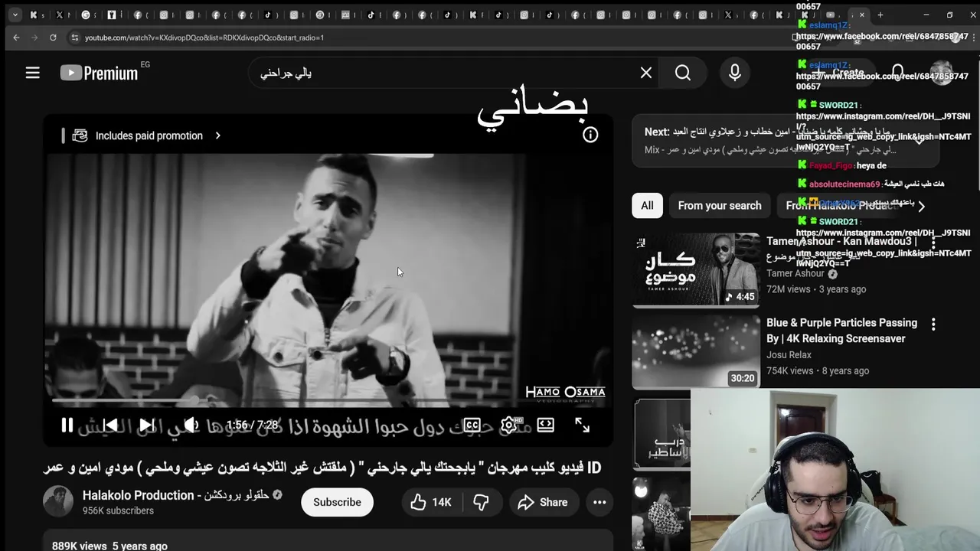Dislike this video

[481, 502]
